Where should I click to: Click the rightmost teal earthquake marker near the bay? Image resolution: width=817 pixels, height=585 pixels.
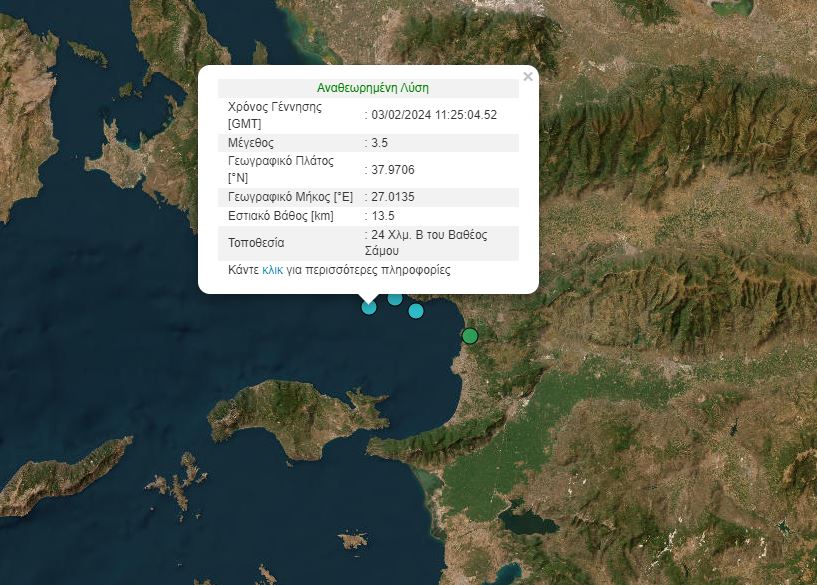coord(415,311)
